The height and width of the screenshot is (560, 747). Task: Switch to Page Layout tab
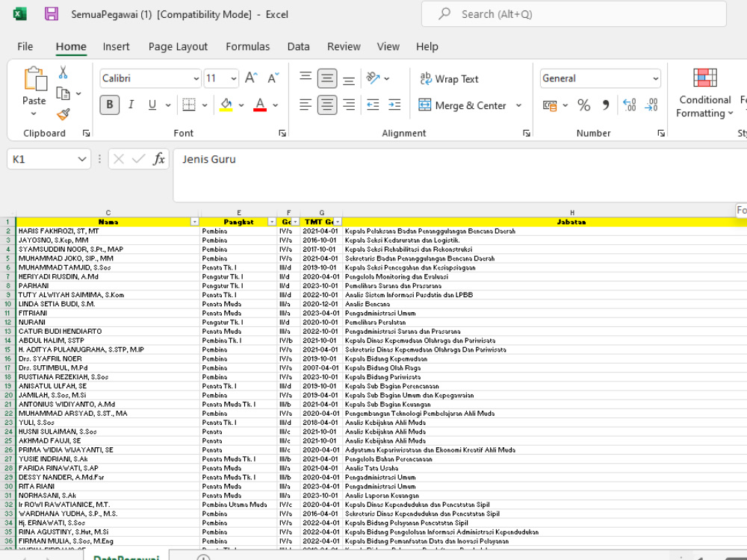click(x=178, y=46)
